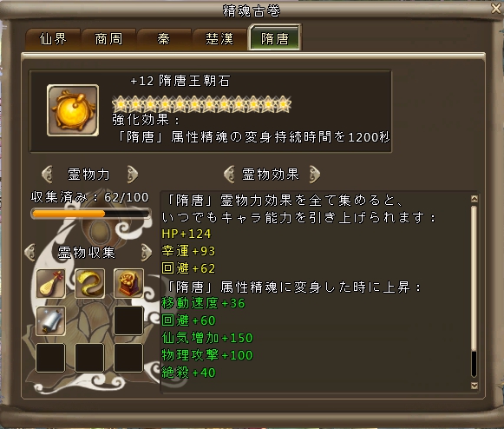Viewport: 504px width, 429px height.
Task: Click the orange 収集済み progress bar
Action: pyautogui.click(x=91, y=214)
